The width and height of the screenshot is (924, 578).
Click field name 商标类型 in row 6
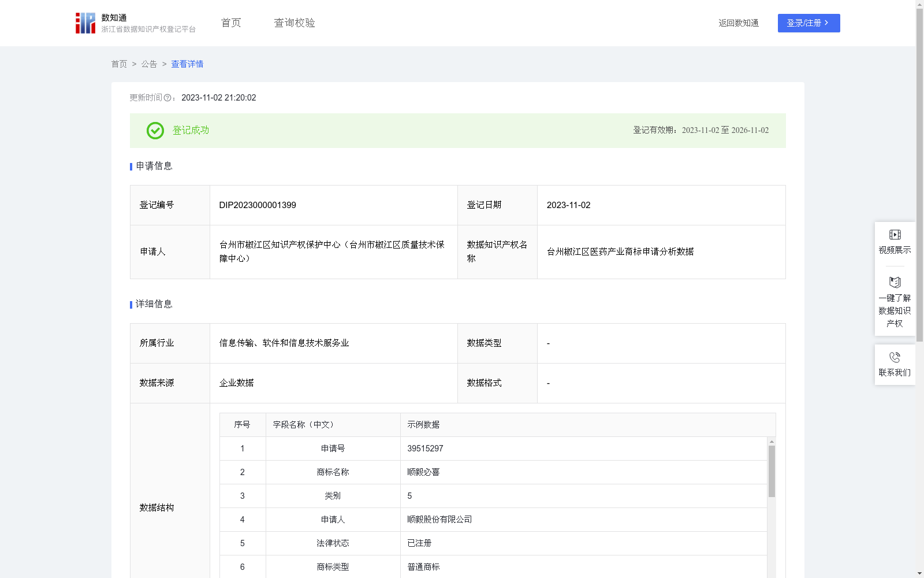click(x=333, y=567)
